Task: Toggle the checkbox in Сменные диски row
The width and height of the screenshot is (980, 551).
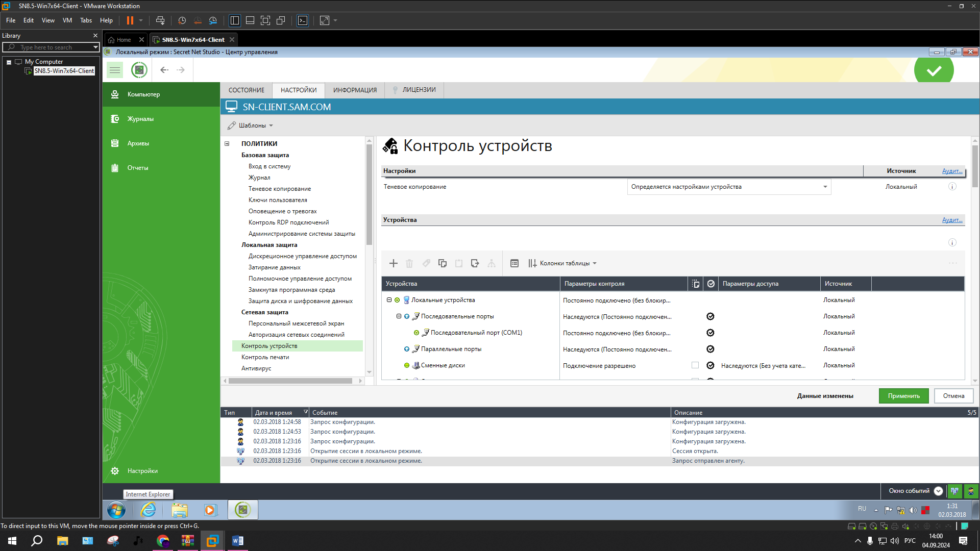Action: pyautogui.click(x=695, y=365)
